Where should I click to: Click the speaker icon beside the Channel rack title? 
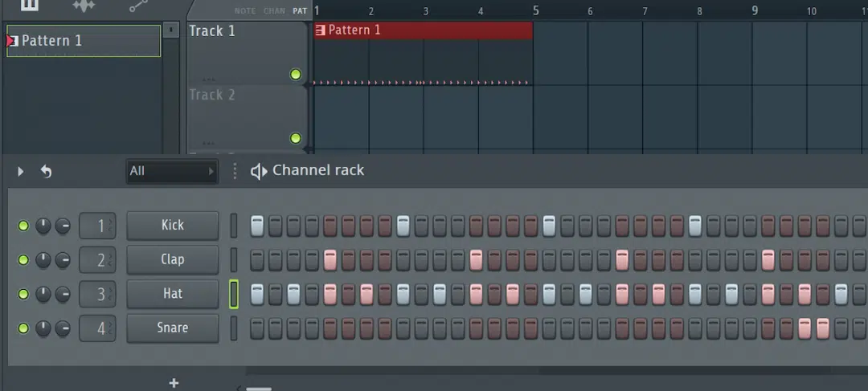(x=259, y=171)
